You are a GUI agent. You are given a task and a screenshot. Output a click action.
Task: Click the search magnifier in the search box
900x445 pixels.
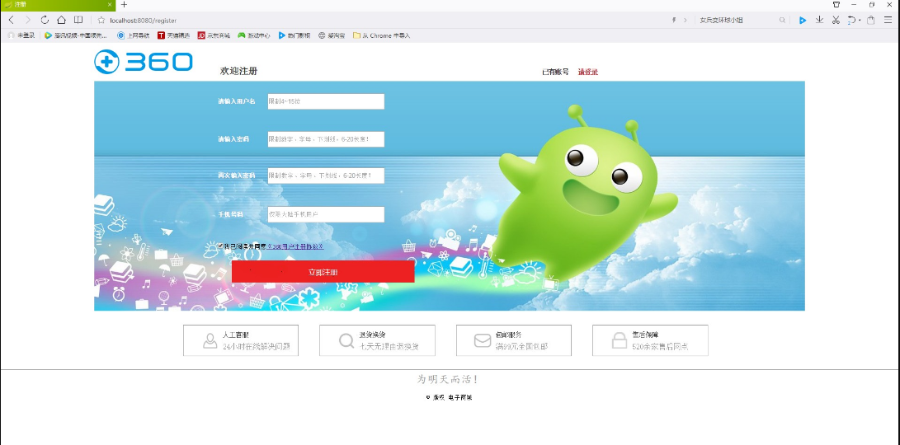[x=782, y=20]
